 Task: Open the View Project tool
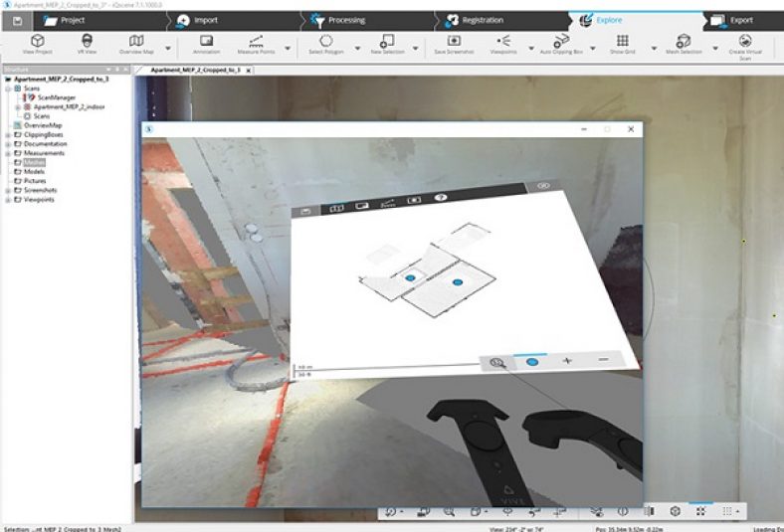tap(38, 44)
